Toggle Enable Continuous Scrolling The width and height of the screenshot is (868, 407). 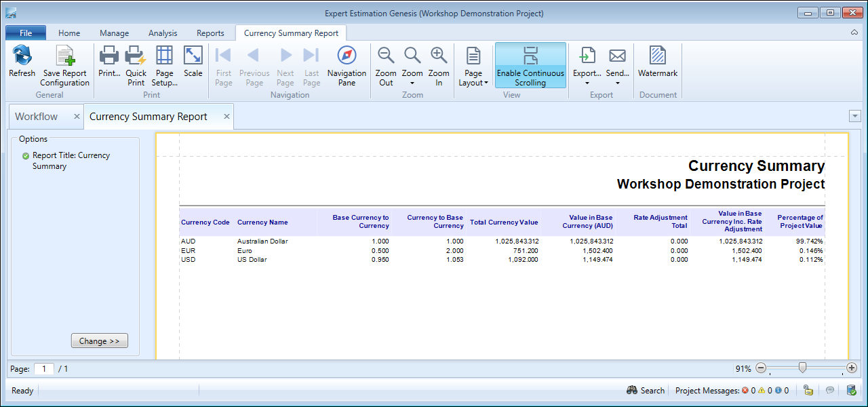[x=530, y=65]
